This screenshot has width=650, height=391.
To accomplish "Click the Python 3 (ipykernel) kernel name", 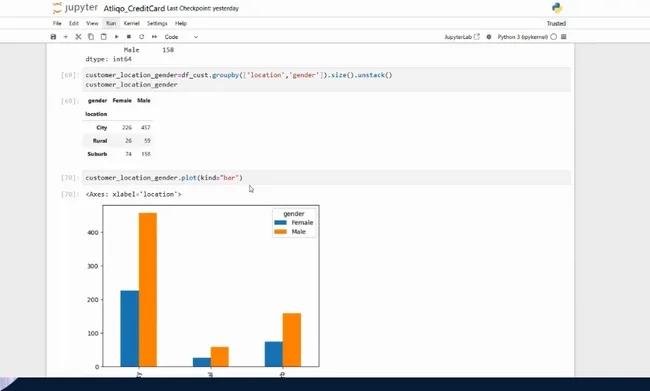I will point(522,37).
